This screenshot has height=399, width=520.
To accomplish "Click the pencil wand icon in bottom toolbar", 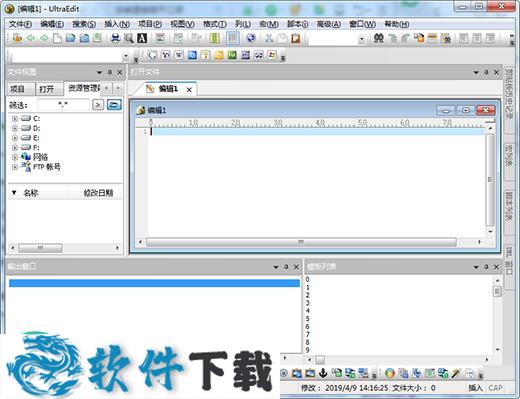I will [456, 373].
